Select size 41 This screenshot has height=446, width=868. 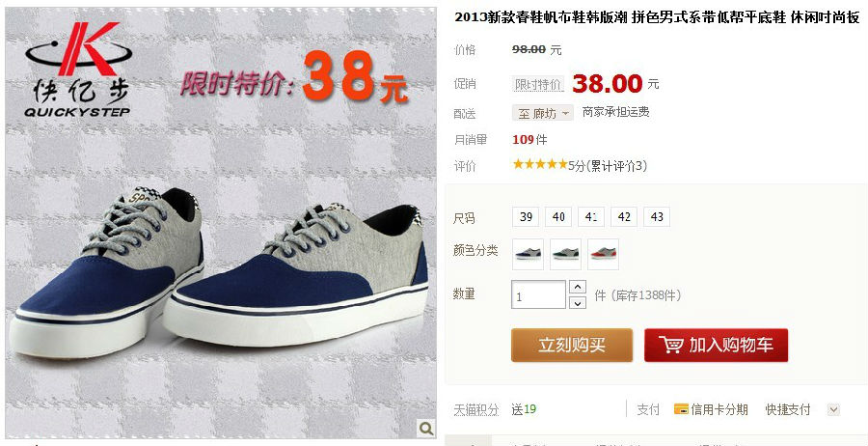tap(591, 217)
